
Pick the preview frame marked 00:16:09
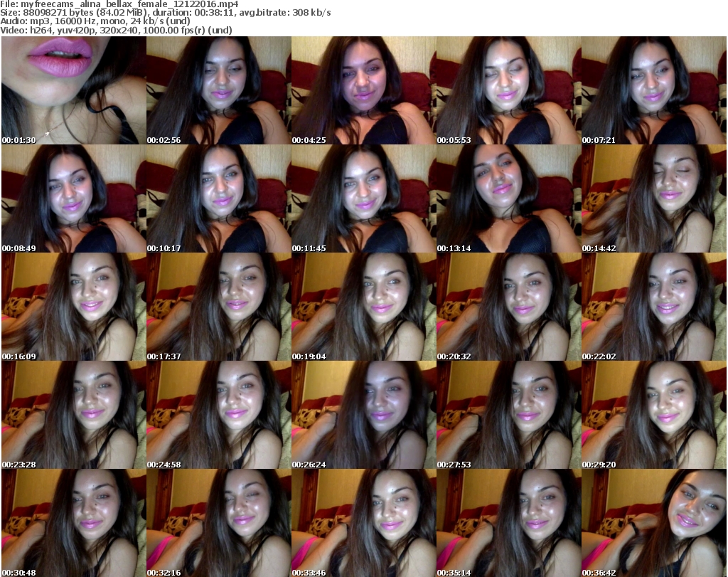point(74,307)
